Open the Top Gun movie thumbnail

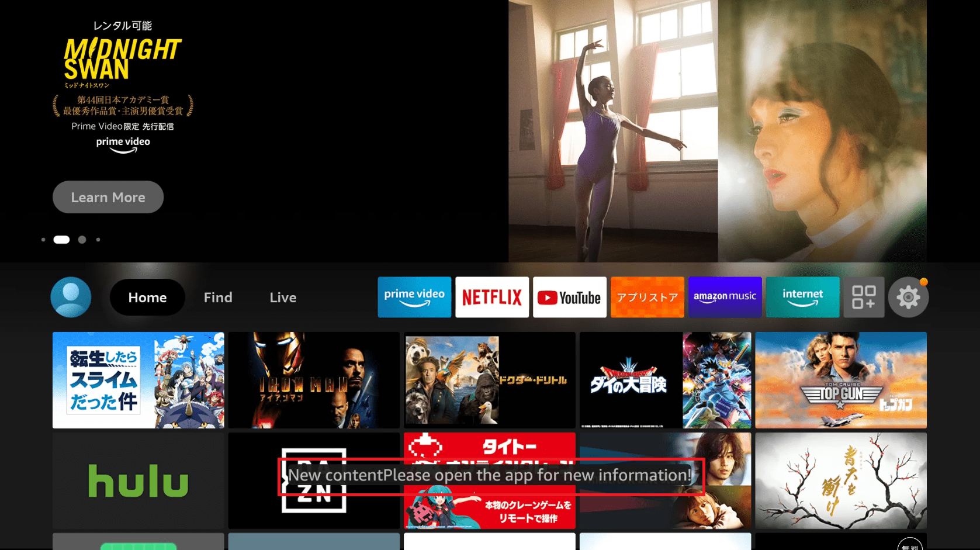pos(840,380)
